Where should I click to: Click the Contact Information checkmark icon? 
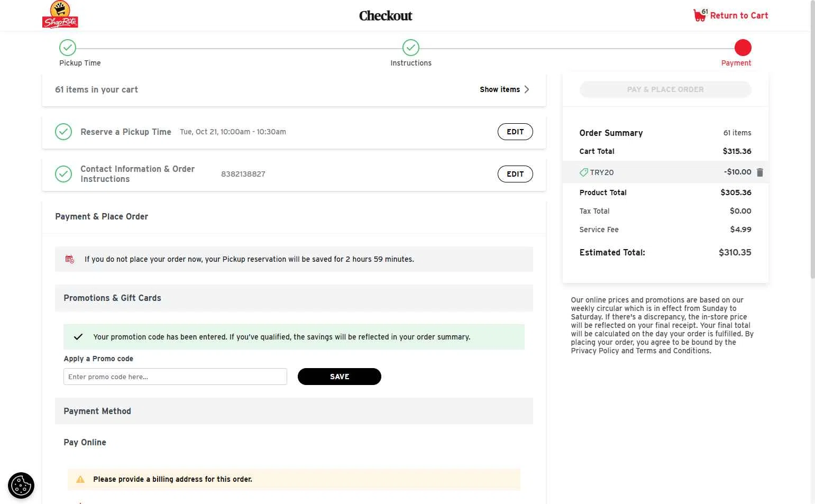(63, 174)
